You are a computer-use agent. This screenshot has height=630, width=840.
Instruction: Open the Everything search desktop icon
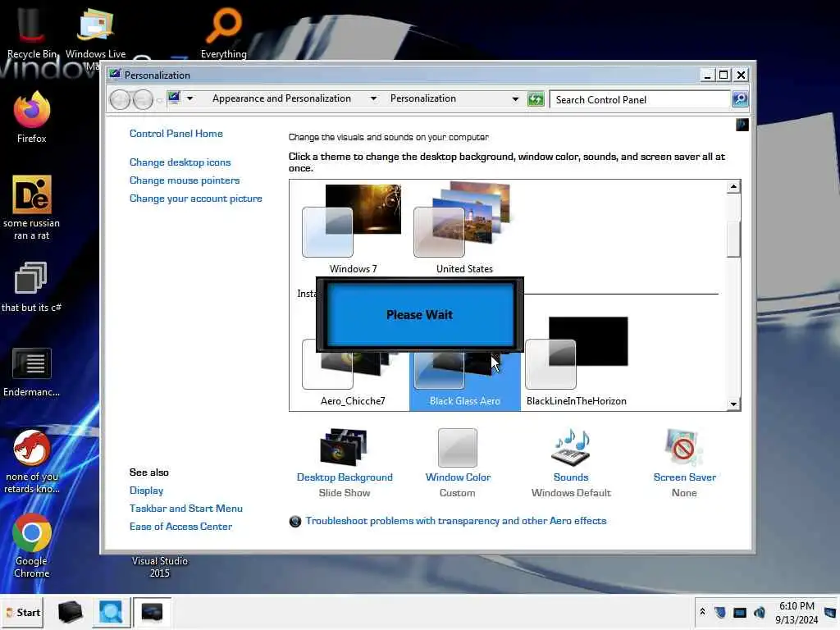pyautogui.click(x=223, y=31)
